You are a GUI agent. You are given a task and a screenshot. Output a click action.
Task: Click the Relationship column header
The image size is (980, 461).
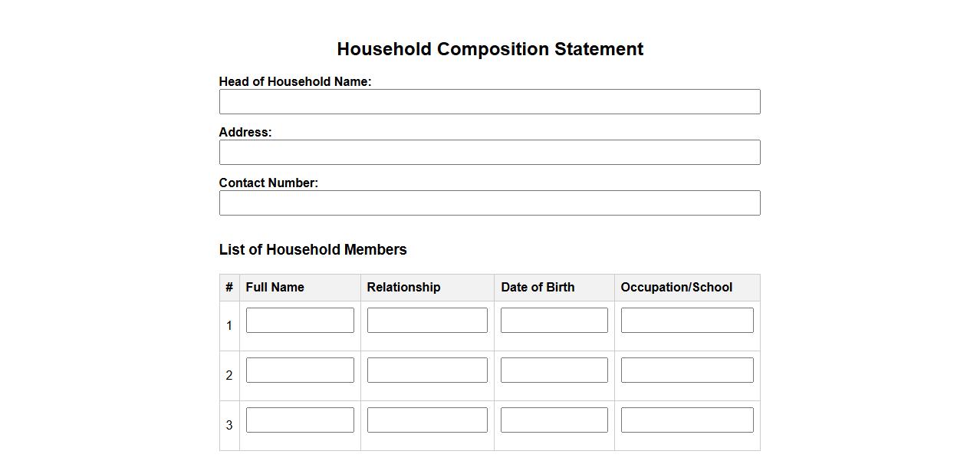pyautogui.click(x=403, y=288)
